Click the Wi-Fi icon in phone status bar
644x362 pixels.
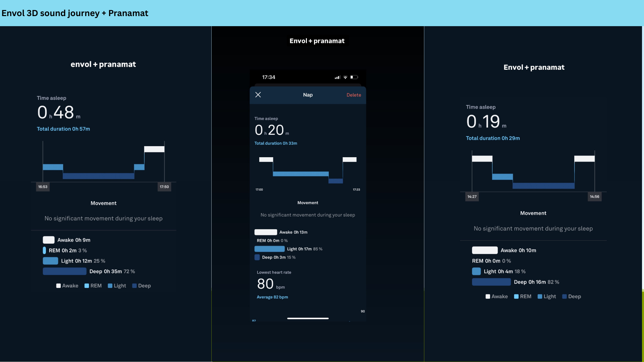pos(345,77)
